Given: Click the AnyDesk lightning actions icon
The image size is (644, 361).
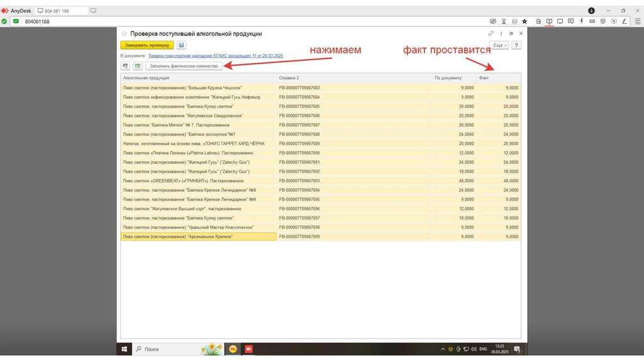Looking at the screenshot, I should pos(581,21).
